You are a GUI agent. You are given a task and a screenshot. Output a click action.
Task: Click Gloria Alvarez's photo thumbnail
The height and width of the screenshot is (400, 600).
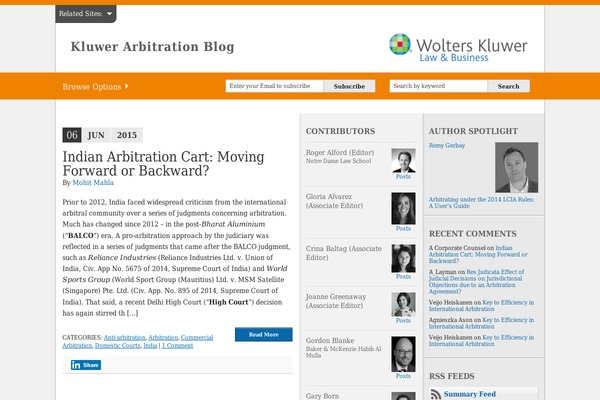pos(403,209)
